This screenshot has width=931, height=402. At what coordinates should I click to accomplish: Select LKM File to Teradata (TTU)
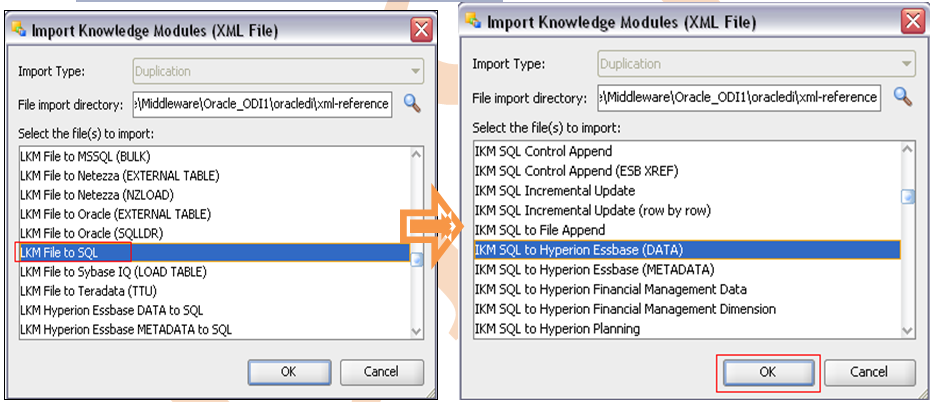(x=214, y=291)
